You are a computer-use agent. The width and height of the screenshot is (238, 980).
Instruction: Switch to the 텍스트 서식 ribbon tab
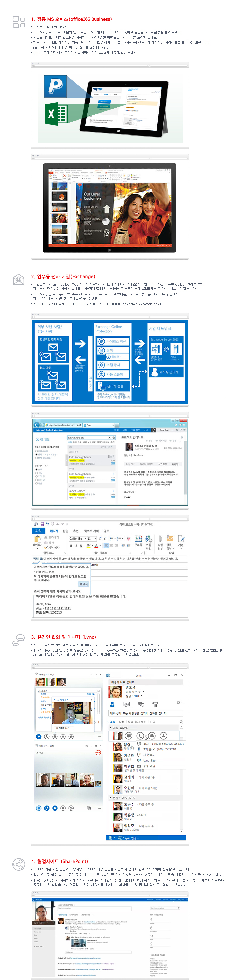tap(91, 531)
